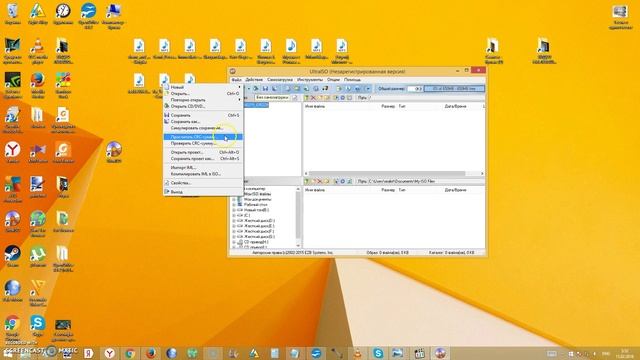640x360 pixels.
Task: Open the Yandex browser desktop shortcut
Action: click(x=13, y=152)
